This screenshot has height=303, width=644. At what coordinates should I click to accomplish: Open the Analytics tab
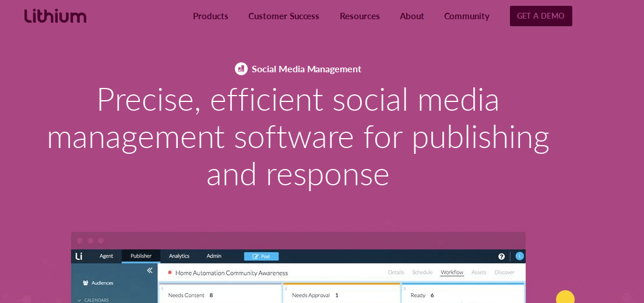point(179,256)
